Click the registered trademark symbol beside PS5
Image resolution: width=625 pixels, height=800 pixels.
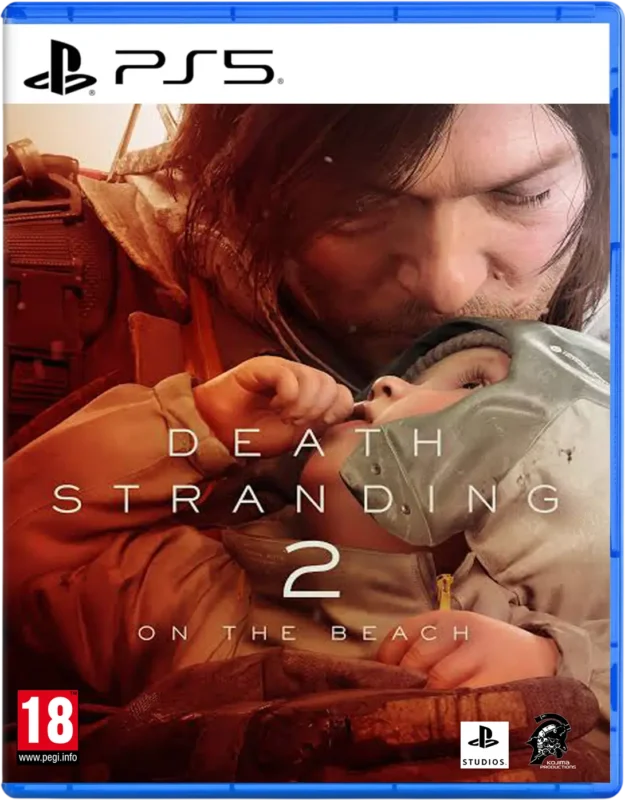tap(280, 81)
